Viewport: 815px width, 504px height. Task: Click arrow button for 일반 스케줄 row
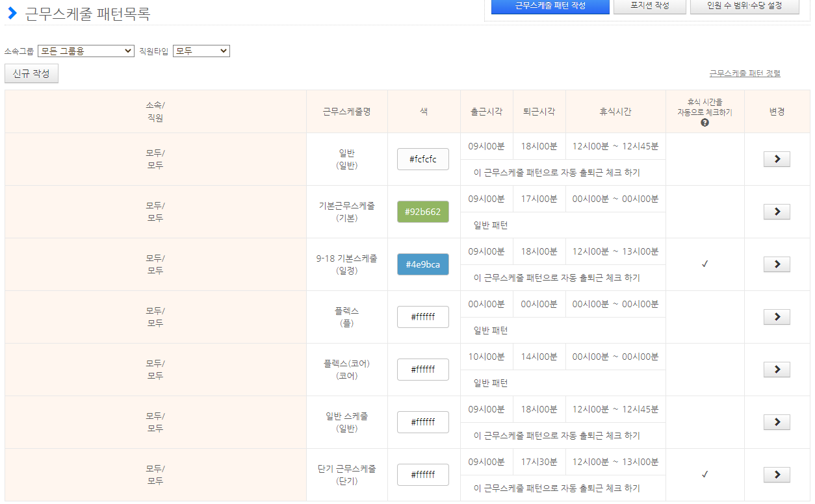click(777, 422)
